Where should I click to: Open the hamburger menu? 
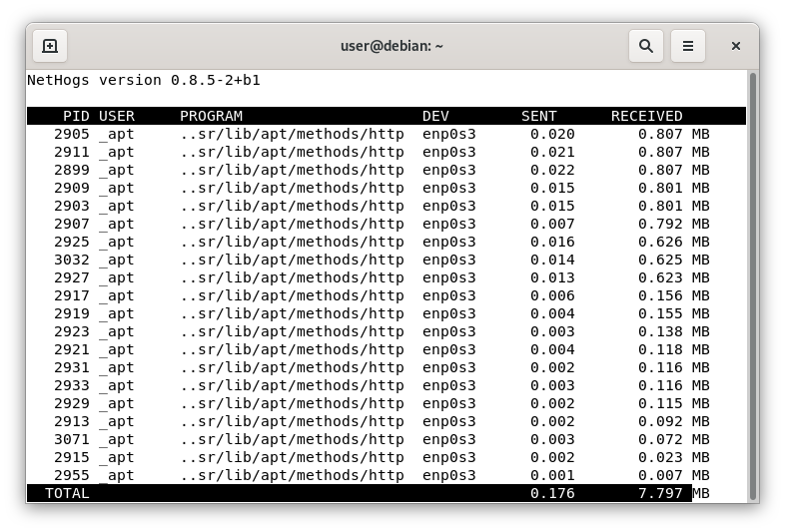click(x=688, y=46)
